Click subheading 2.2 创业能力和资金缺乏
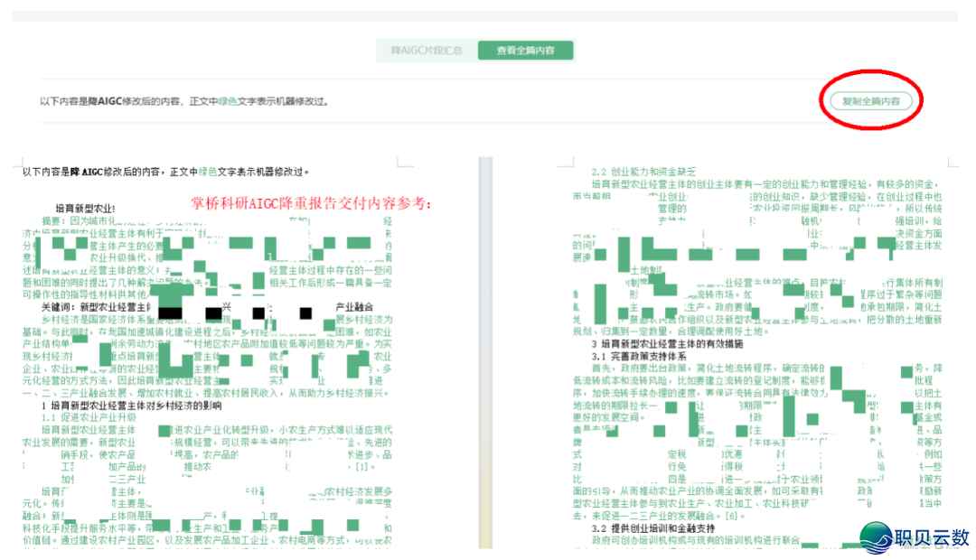The width and height of the screenshot is (976, 560). click(x=643, y=172)
